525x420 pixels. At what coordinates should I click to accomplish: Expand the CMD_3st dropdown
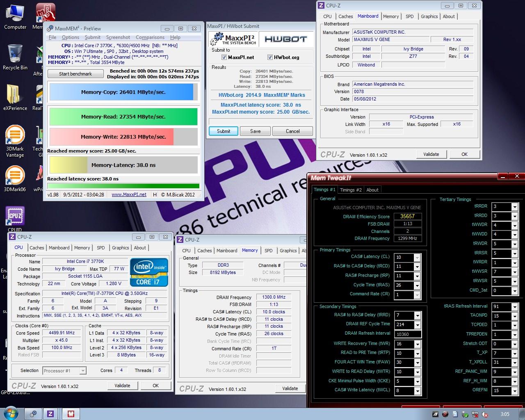(515, 290)
